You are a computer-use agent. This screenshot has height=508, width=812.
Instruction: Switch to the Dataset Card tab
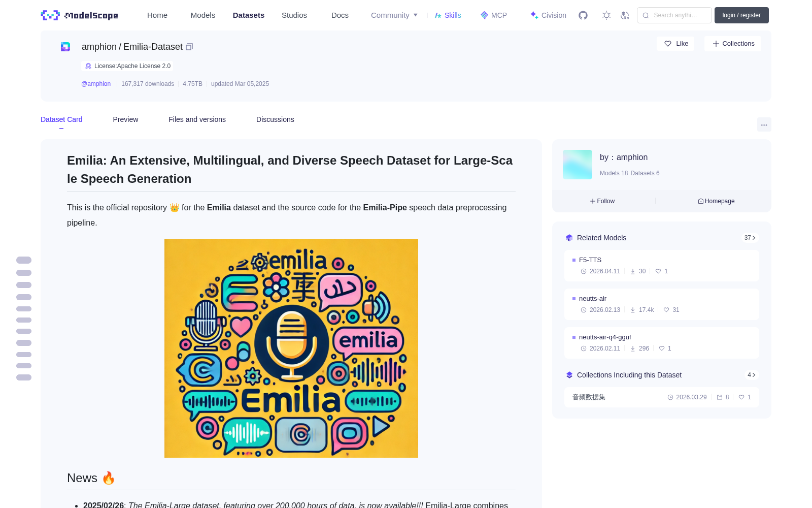coord(61,119)
